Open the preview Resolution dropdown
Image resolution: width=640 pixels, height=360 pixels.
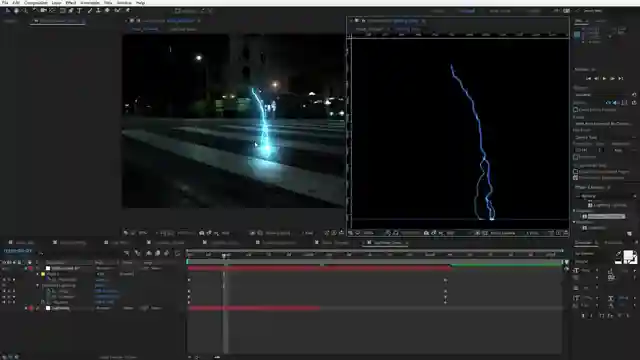pyautogui.click(x=624, y=150)
